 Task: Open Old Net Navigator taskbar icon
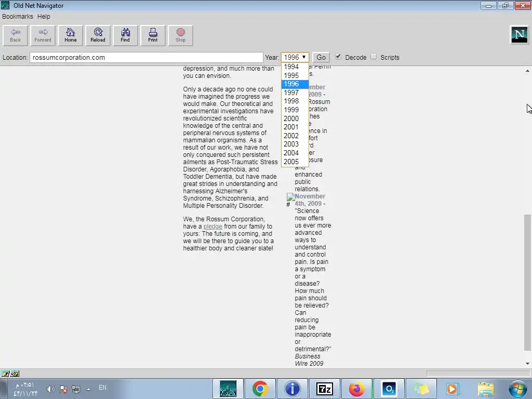(228, 389)
